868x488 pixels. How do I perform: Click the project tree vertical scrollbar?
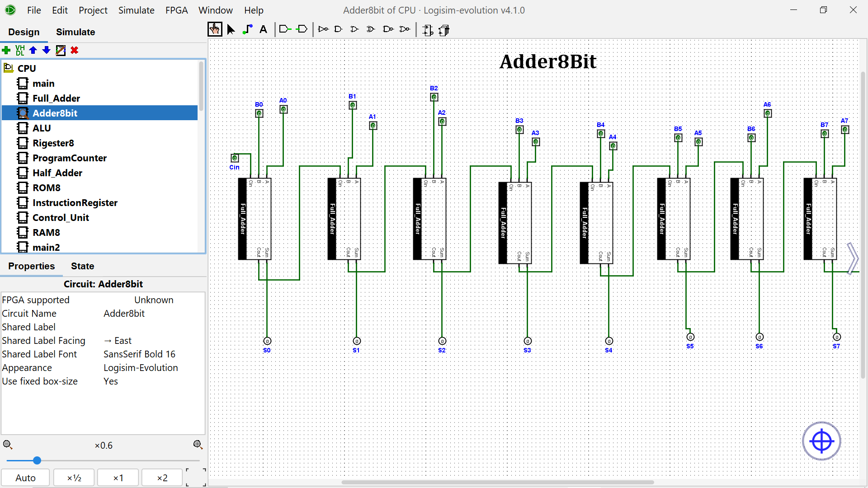point(201,86)
